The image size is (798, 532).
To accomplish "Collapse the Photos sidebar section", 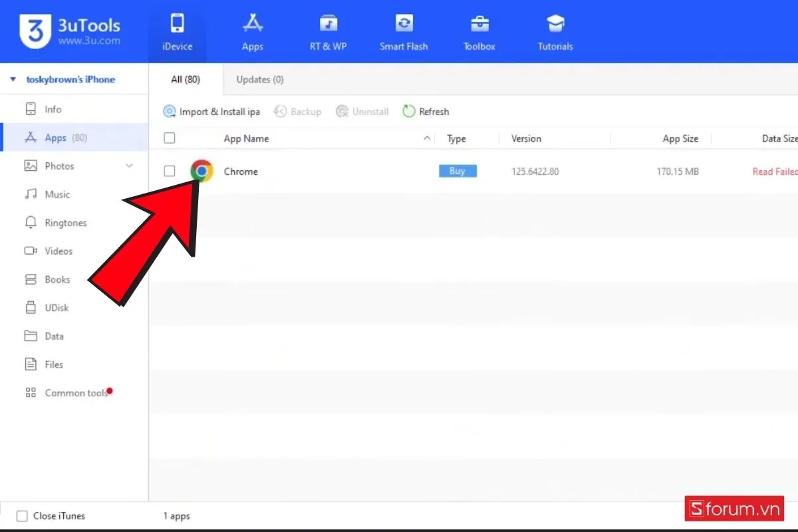I will (x=130, y=166).
